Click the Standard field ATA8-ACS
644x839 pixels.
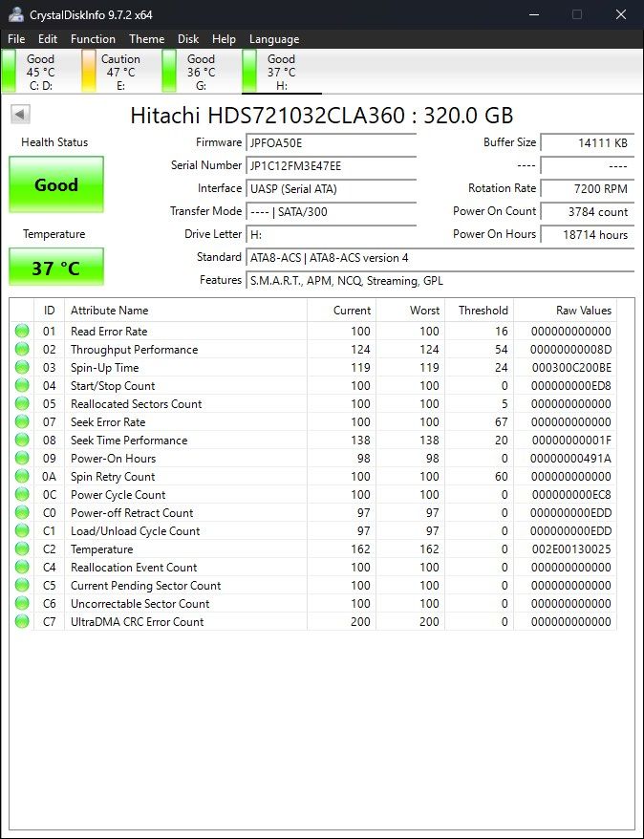(x=440, y=258)
